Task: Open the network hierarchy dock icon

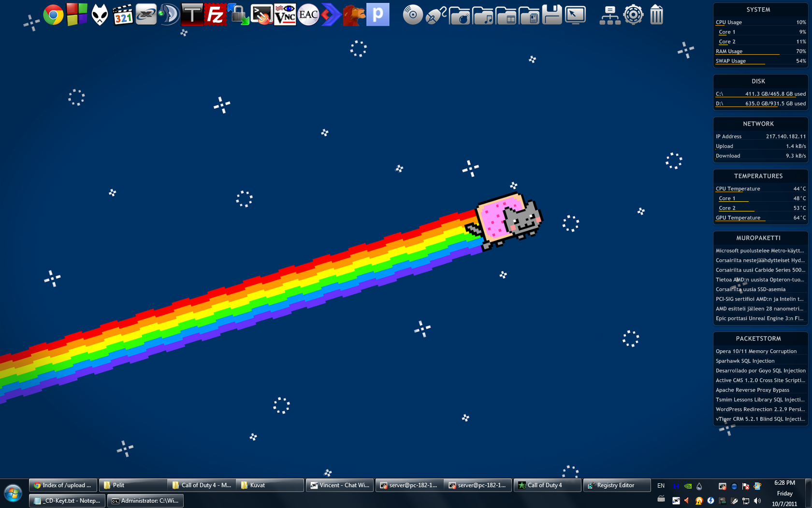Action: click(x=610, y=15)
